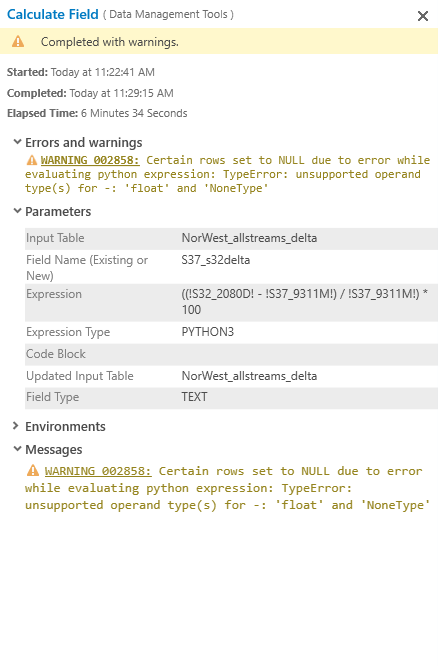Click the Updated Input Table value
Image resolution: width=438 pixels, height=666 pixels.
[249, 376]
